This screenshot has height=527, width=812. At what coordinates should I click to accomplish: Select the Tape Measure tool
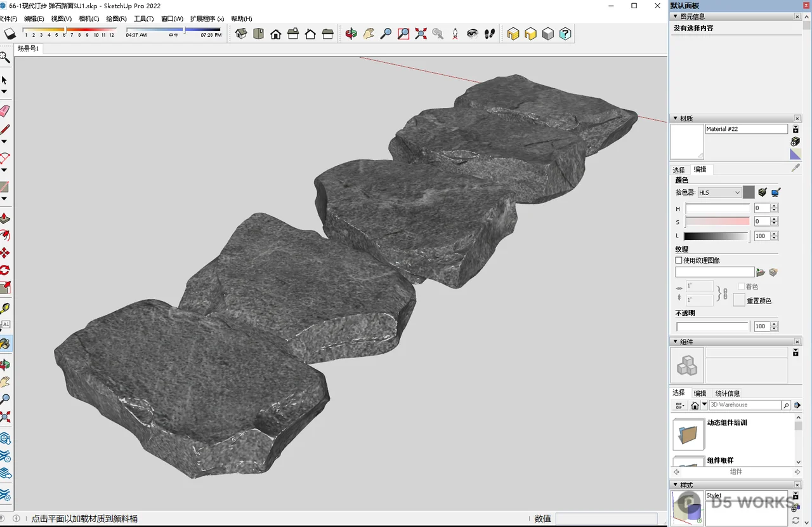pyautogui.click(x=4, y=309)
